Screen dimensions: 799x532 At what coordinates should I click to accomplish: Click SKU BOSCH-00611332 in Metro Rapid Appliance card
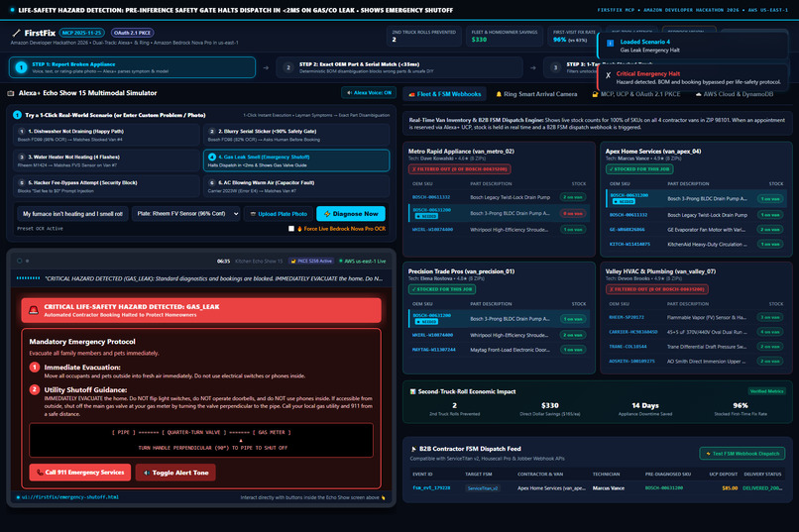point(431,197)
